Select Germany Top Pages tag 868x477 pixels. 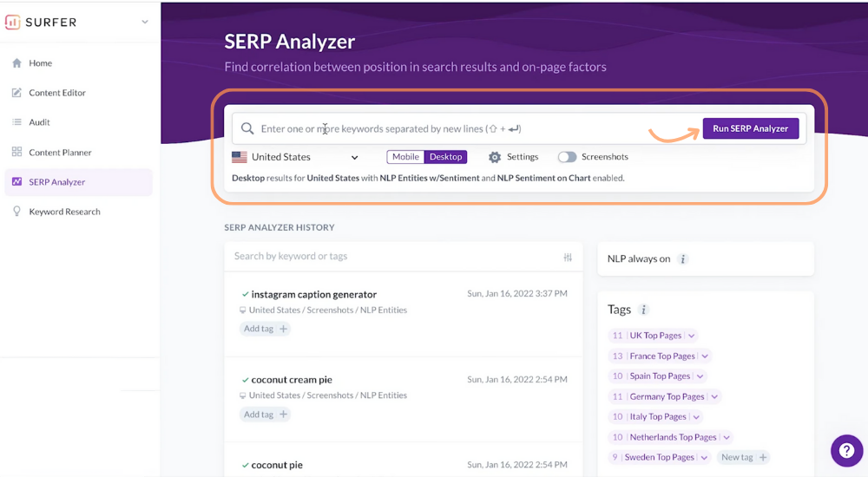(x=667, y=396)
